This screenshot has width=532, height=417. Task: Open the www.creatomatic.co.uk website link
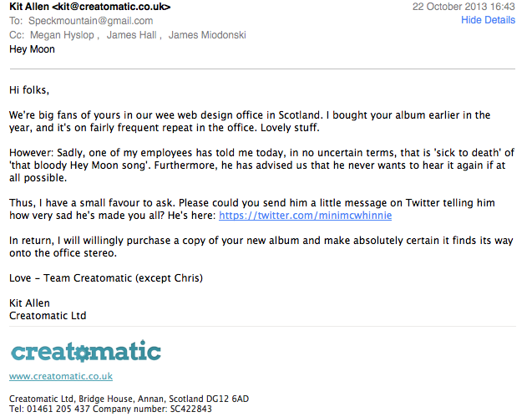tap(61, 376)
